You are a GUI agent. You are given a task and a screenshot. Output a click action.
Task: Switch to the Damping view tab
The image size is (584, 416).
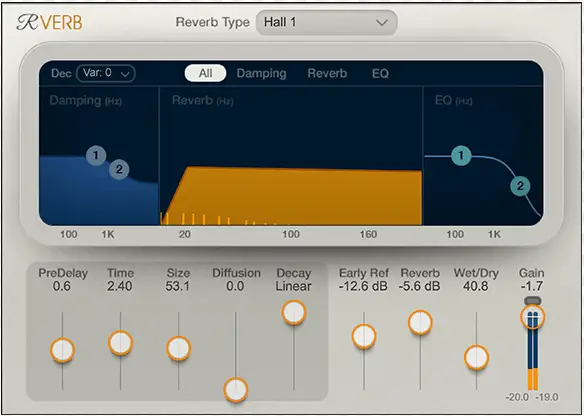[x=261, y=73]
